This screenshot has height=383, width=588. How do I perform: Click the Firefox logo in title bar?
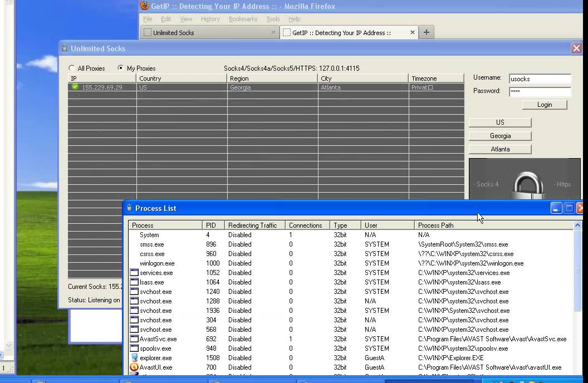tap(145, 5)
